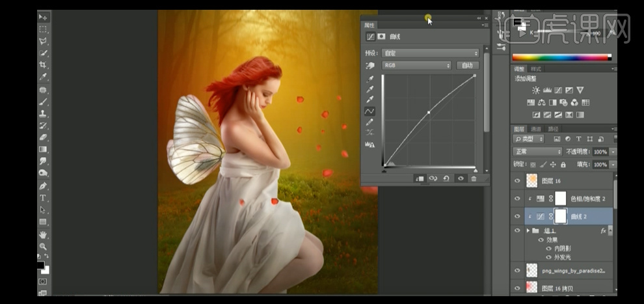This screenshot has width=644, height=304.
Task: Click the 自动 auto button
Action: pos(468,65)
